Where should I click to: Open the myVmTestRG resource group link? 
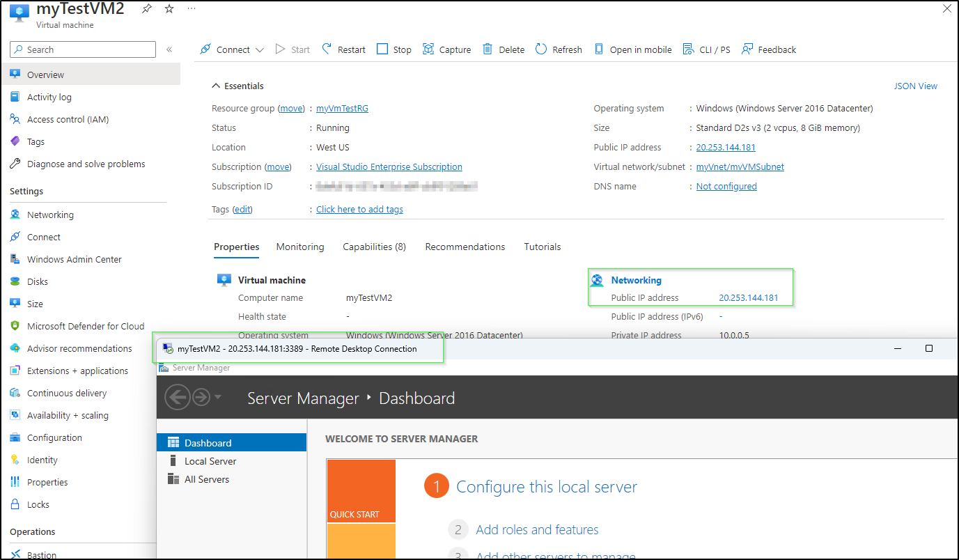(342, 109)
